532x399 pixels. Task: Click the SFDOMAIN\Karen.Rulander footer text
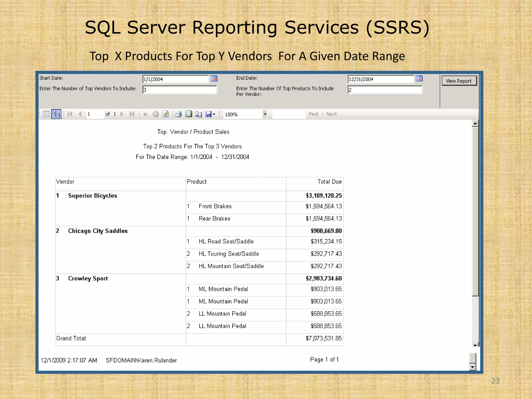click(x=141, y=360)
